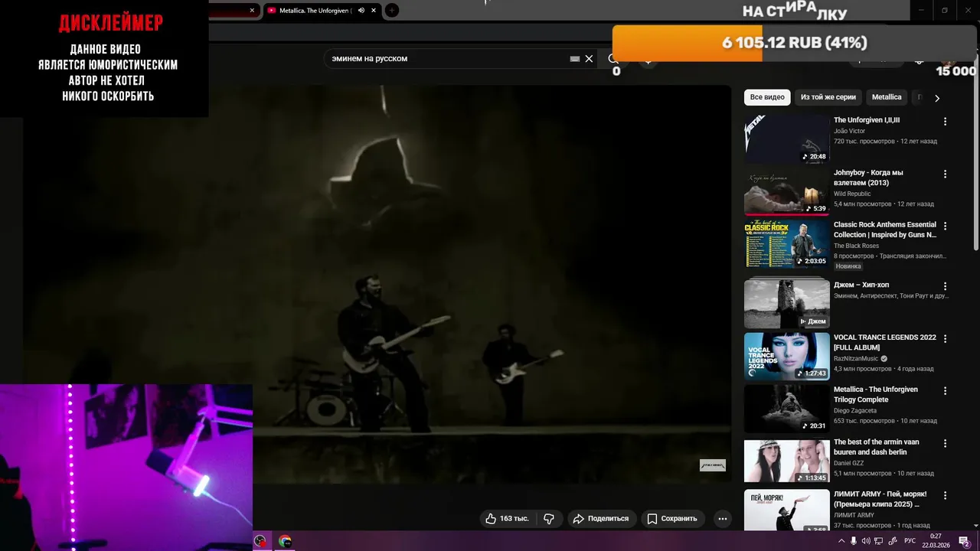Open the OBS icon in the taskbar
The height and width of the screenshot is (551, 980).
pyautogui.click(x=260, y=541)
